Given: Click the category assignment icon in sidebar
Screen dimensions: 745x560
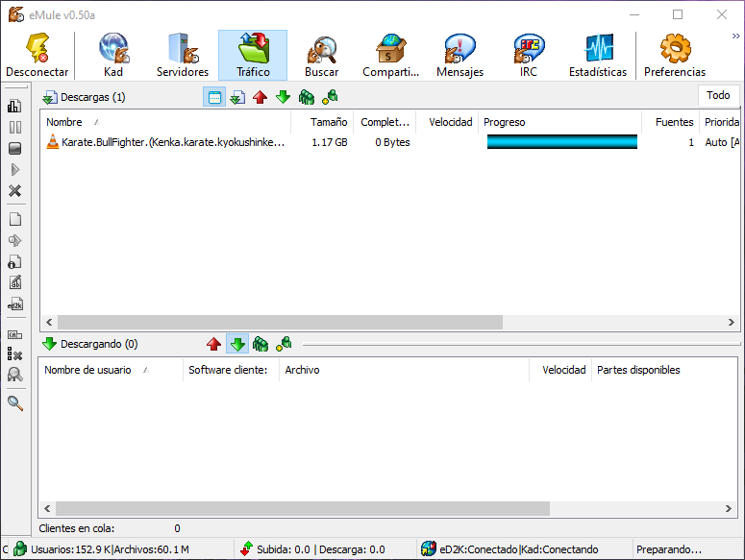Looking at the screenshot, I should [x=15, y=334].
